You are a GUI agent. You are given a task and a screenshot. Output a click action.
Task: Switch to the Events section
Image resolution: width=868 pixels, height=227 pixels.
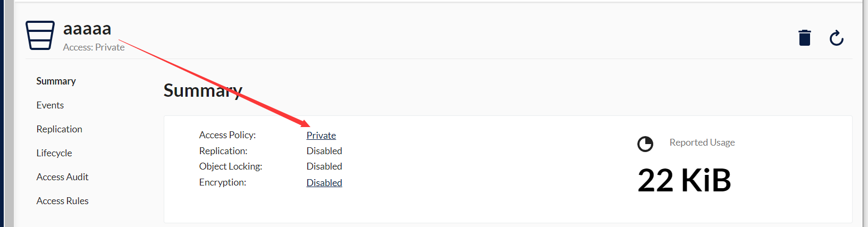tap(50, 105)
